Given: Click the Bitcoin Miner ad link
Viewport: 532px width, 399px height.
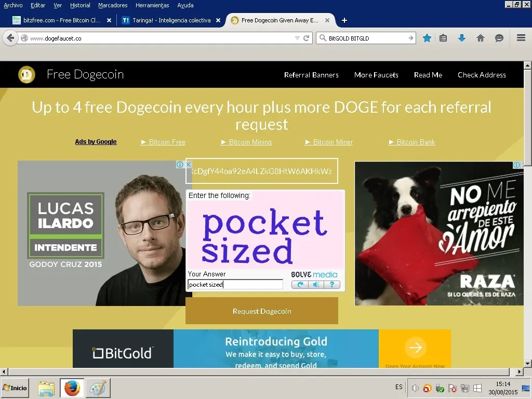Looking at the screenshot, I should coord(329,142).
